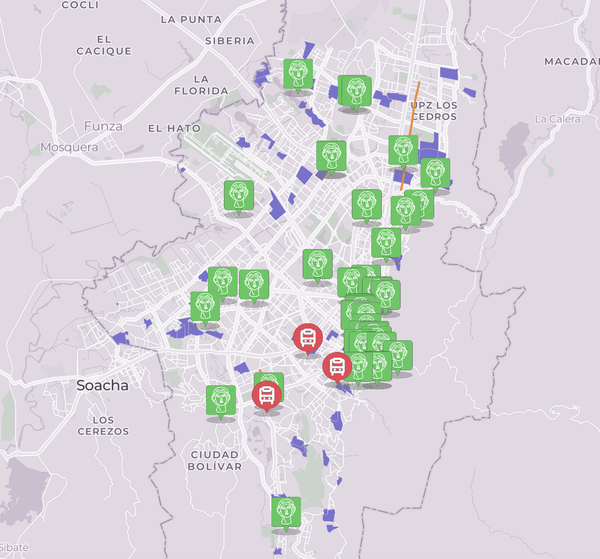Click the northernmost red bus marker
The width and height of the screenshot is (600, 559).
coord(307,337)
